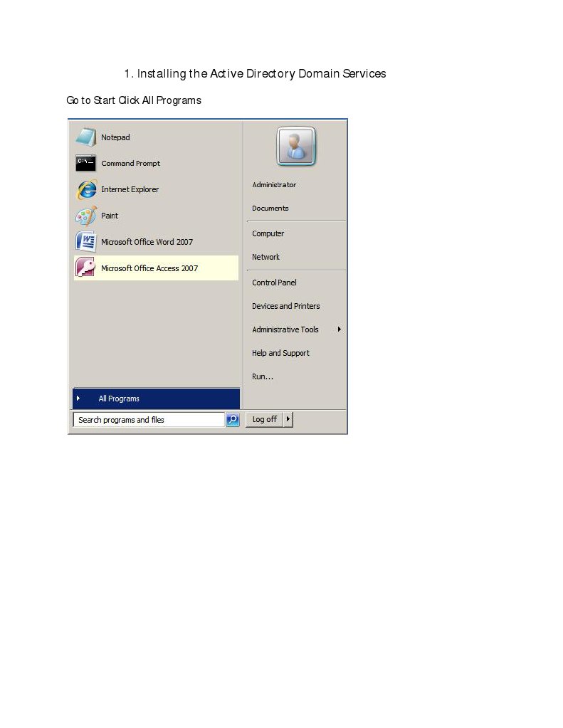Open the shutdown options arrow beside Log off

click(288, 419)
